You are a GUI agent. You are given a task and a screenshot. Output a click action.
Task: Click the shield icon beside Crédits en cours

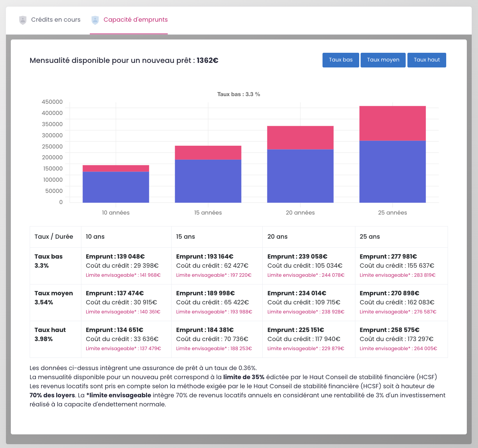[x=23, y=20]
